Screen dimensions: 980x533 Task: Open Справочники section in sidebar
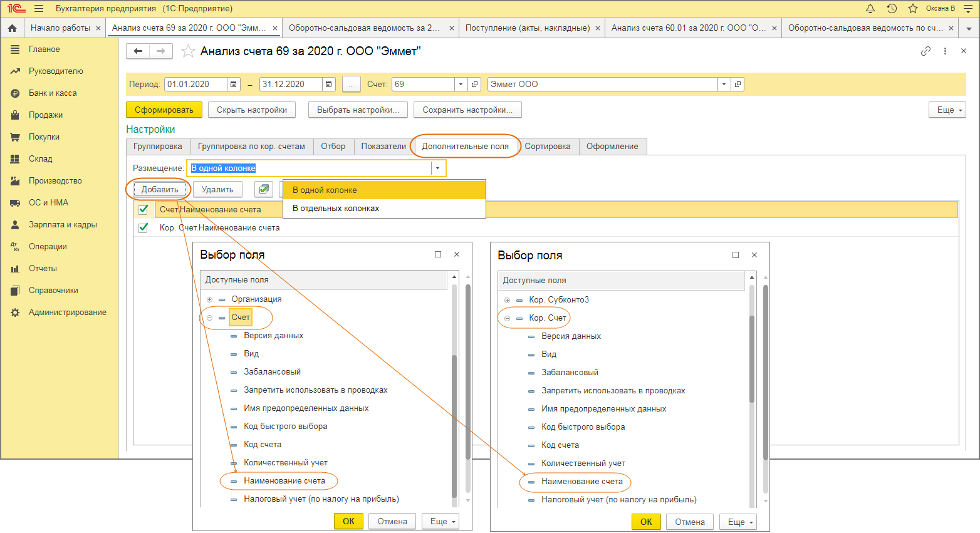tap(53, 291)
